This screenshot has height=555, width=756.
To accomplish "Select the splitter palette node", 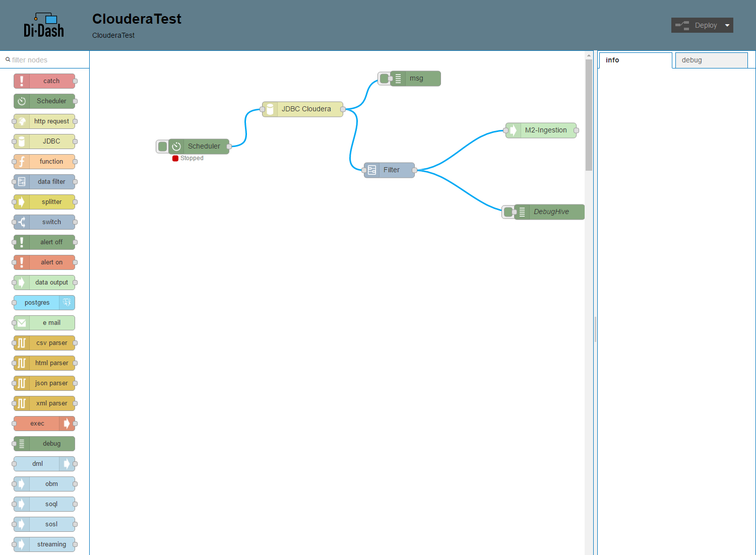I will click(x=44, y=202).
